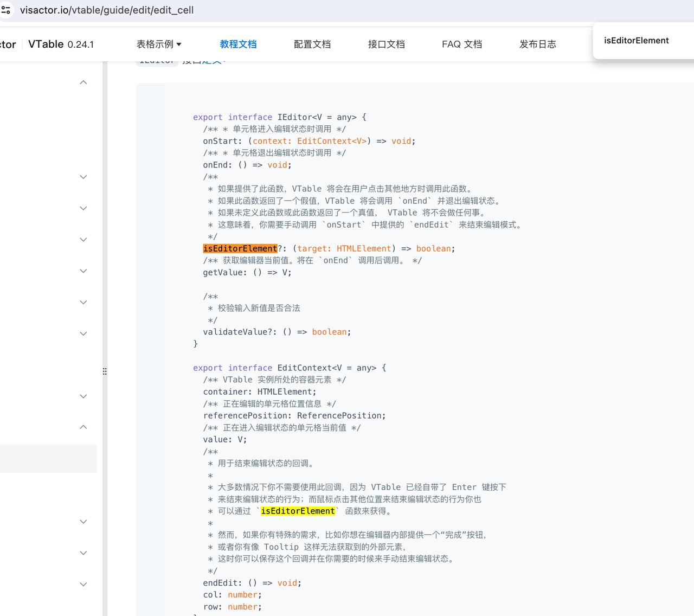Expand the sidebar chevron level with the endEdit line
Screen dimensions: 694x616
point(83,584)
